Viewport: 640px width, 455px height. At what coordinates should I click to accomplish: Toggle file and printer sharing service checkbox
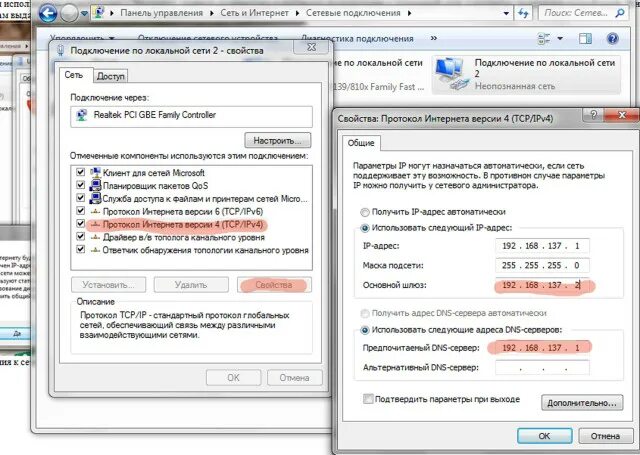point(80,198)
